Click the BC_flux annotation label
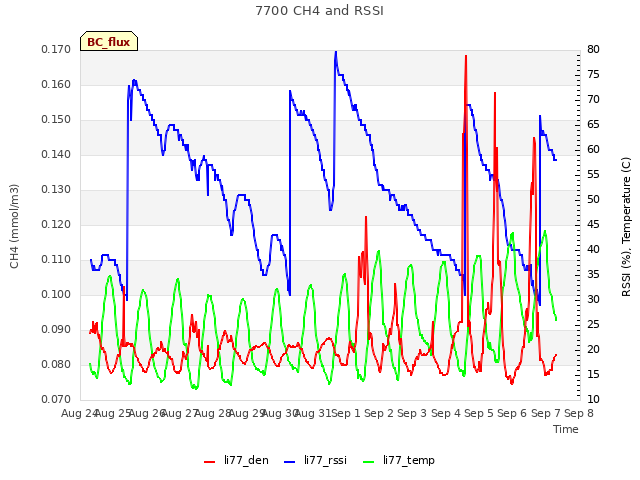640x480 pixels. (x=109, y=42)
